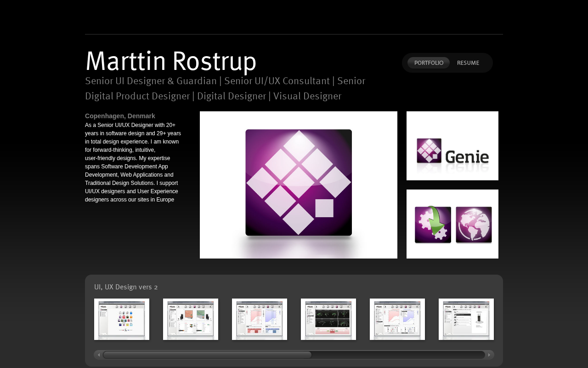Screen dimensions: 588x368
Task: Select the Portfolio tab
Action: (x=429, y=63)
